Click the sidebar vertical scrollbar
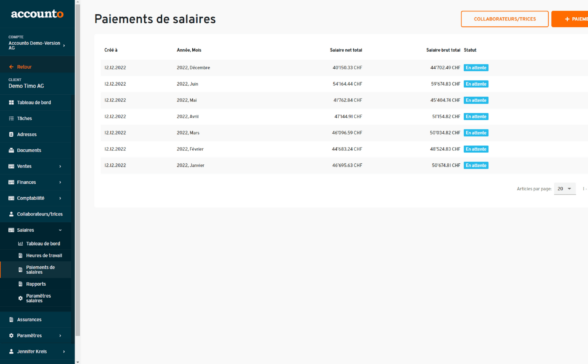The height and width of the screenshot is (364, 588). click(x=78, y=169)
